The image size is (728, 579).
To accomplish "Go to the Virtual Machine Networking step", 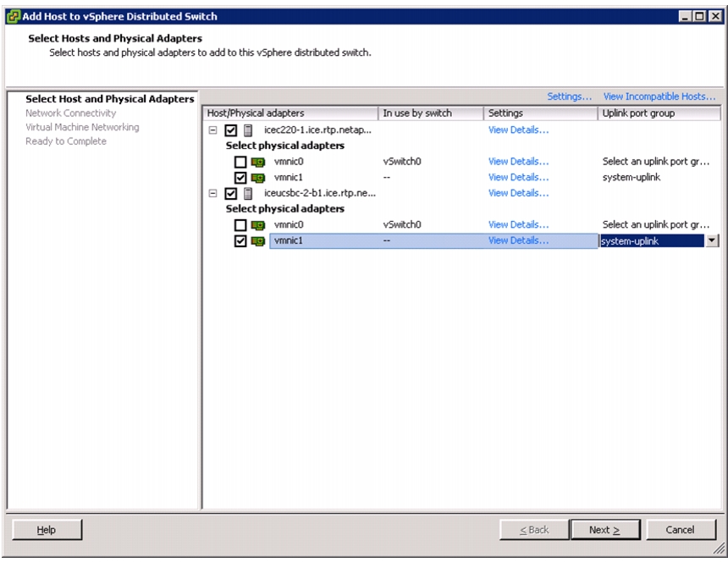I will click(x=82, y=127).
